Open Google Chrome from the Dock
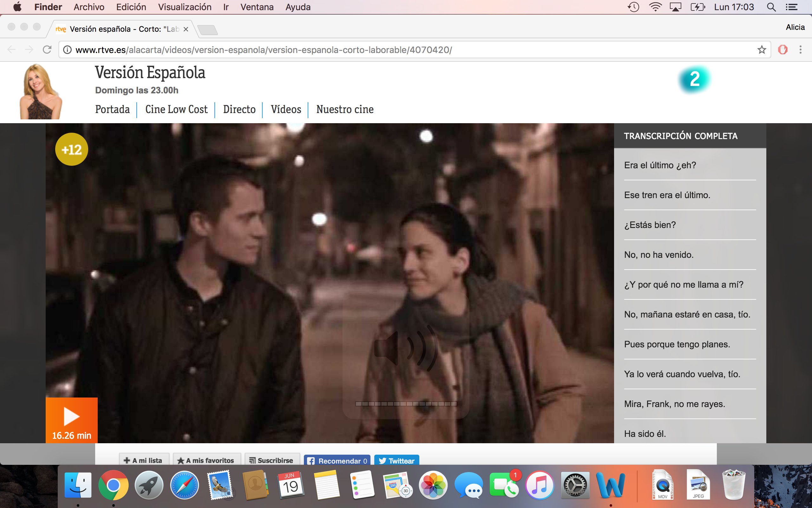 (x=114, y=485)
